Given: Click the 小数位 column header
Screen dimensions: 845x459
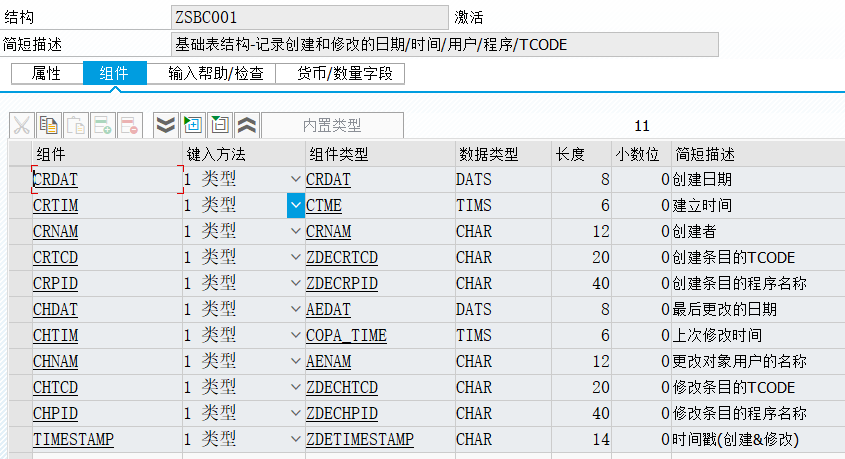Looking at the screenshot, I should pos(641,154).
